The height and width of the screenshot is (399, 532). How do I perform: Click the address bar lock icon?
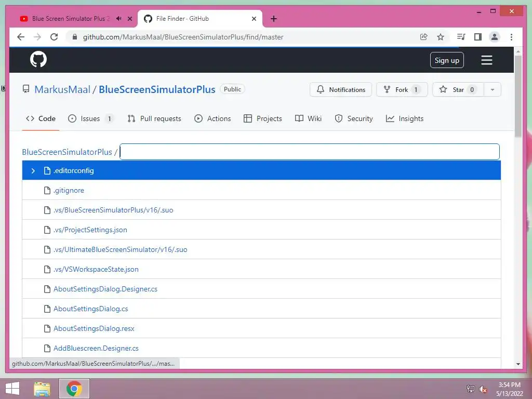[75, 37]
